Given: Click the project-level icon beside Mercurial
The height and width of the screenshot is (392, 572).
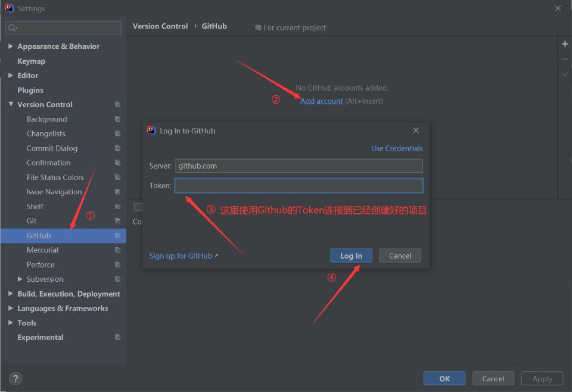Looking at the screenshot, I should coord(117,250).
